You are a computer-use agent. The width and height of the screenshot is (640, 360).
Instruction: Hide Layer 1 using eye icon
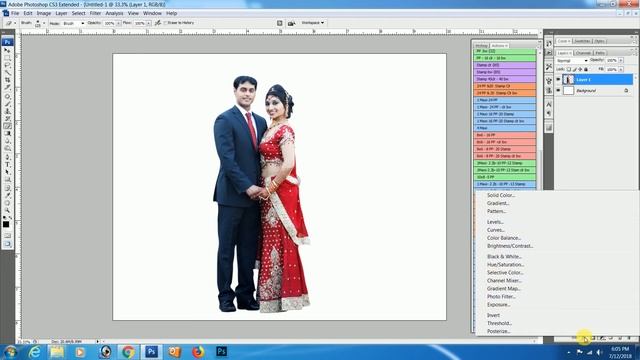tap(558, 80)
